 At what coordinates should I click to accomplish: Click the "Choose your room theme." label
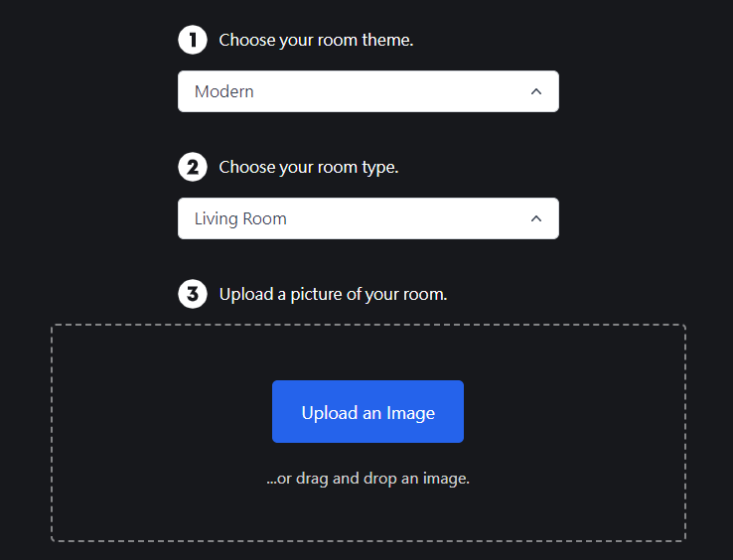(x=316, y=41)
